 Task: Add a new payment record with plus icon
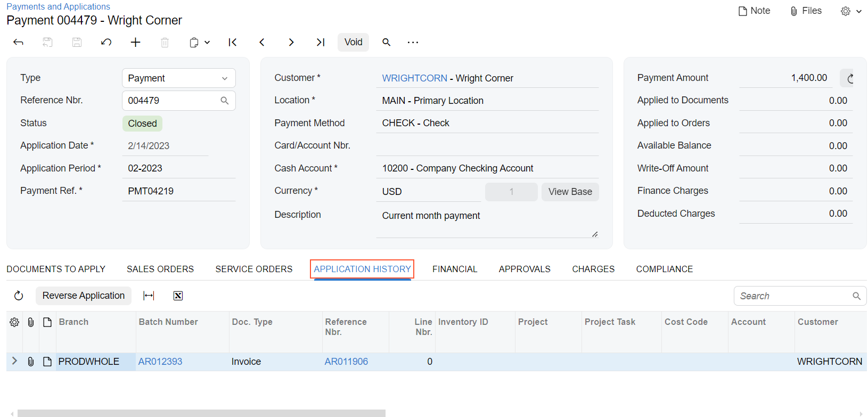click(136, 42)
